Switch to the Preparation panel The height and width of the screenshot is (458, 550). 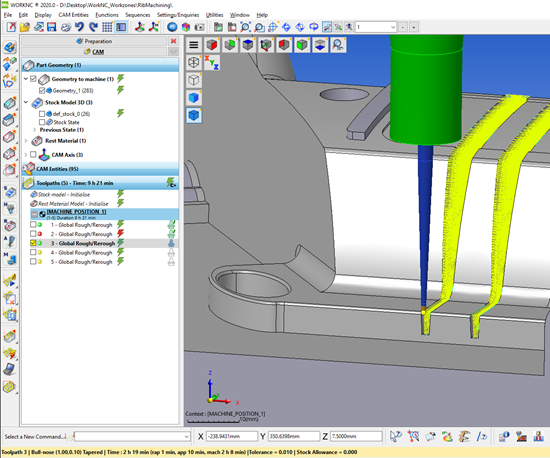click(x=94, y=41)
